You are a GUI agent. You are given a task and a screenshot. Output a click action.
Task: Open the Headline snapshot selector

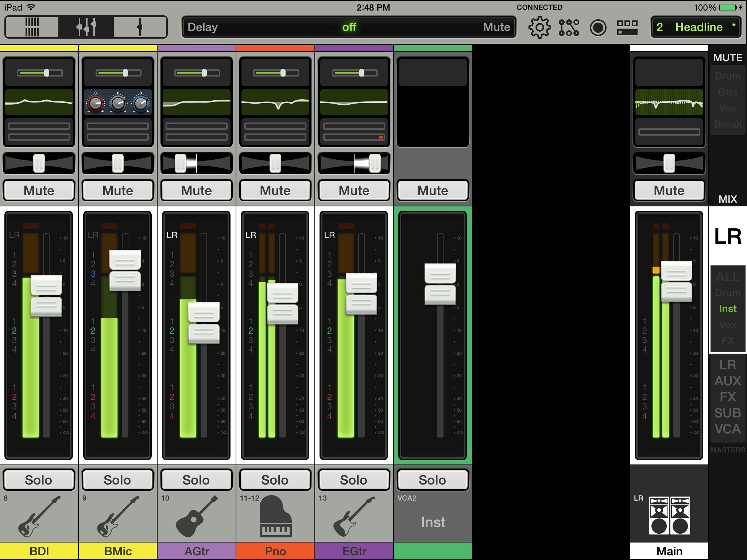pos(696,27)
